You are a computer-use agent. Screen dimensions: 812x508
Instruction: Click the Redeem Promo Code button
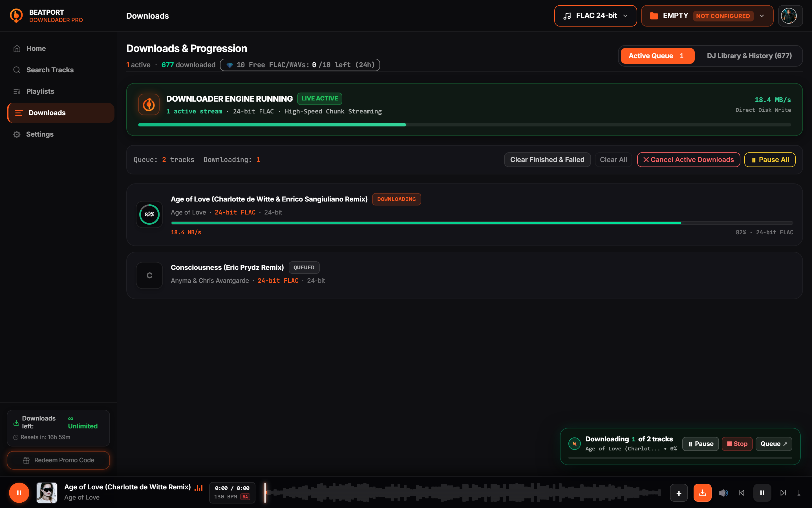58,460
